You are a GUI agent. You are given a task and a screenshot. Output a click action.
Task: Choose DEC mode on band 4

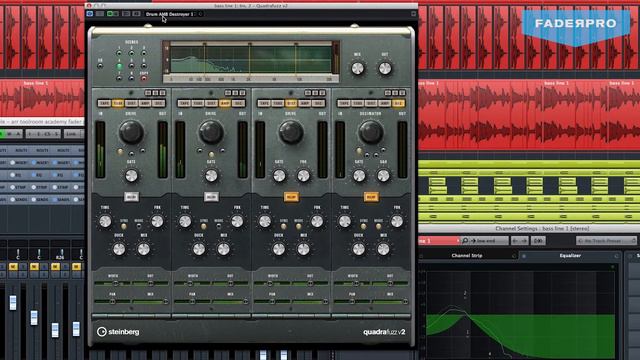[x=398, y=103]
